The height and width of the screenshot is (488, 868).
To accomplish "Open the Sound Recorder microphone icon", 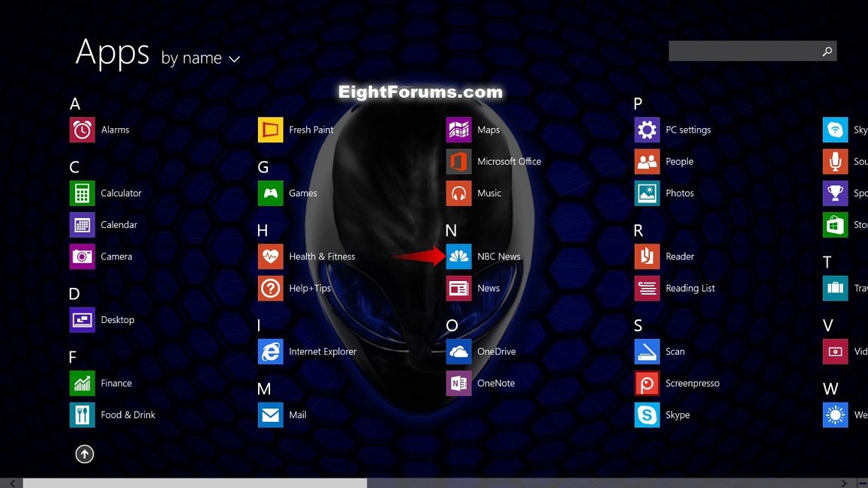I will coord(835,162).
